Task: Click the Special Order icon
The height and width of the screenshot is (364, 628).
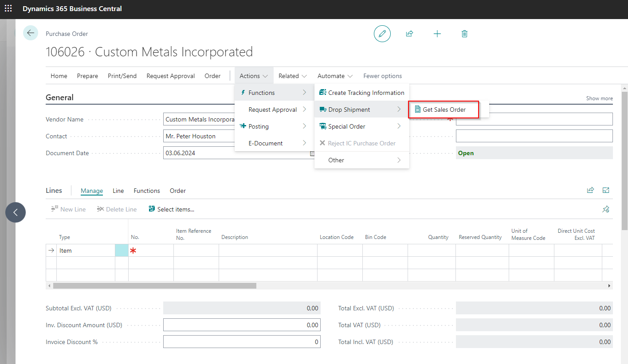Action: [x=323, y=126]
